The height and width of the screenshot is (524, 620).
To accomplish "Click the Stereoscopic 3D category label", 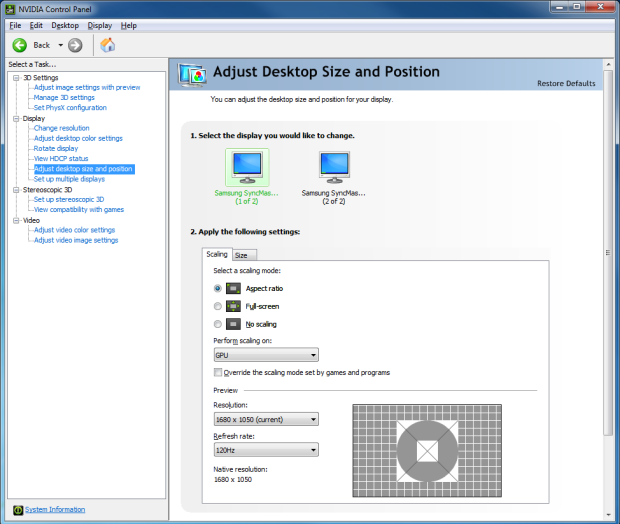I will 47,189.
